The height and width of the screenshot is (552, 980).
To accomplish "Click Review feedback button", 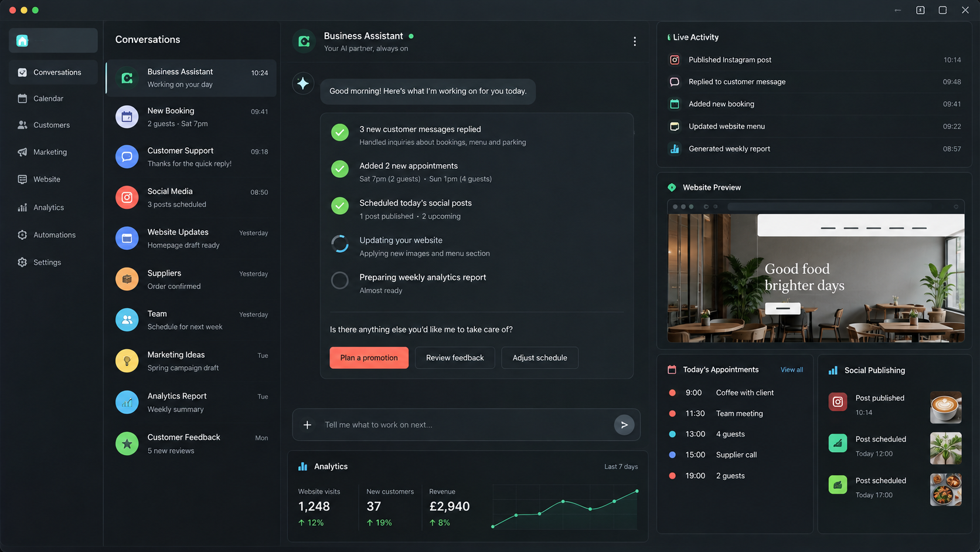I will point(455,358).
